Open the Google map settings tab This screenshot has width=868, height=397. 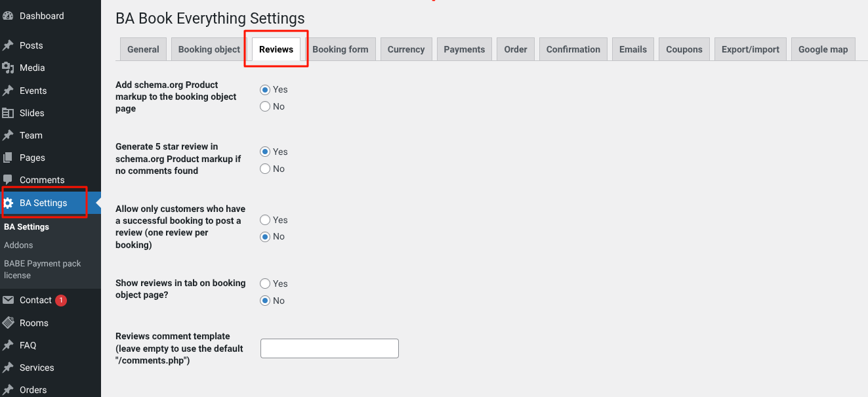pyautogui.click(x=823, y=49)
